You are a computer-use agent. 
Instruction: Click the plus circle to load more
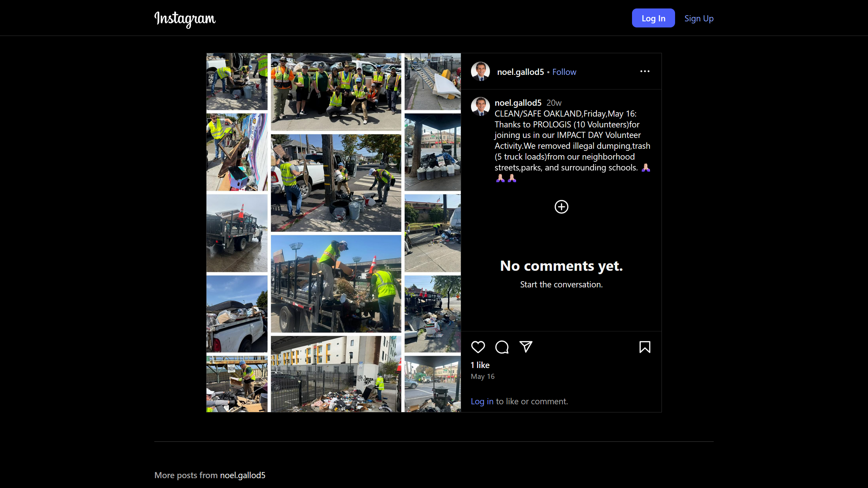(561, 207)
